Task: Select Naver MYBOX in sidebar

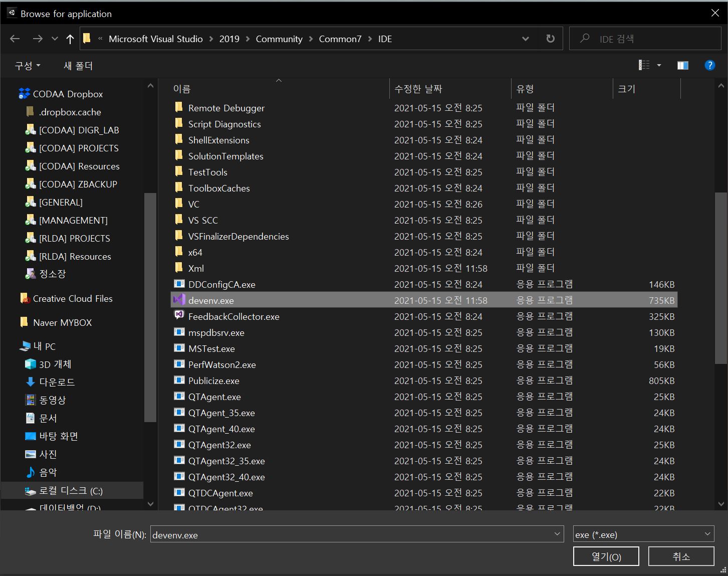Action: (62, 322)
